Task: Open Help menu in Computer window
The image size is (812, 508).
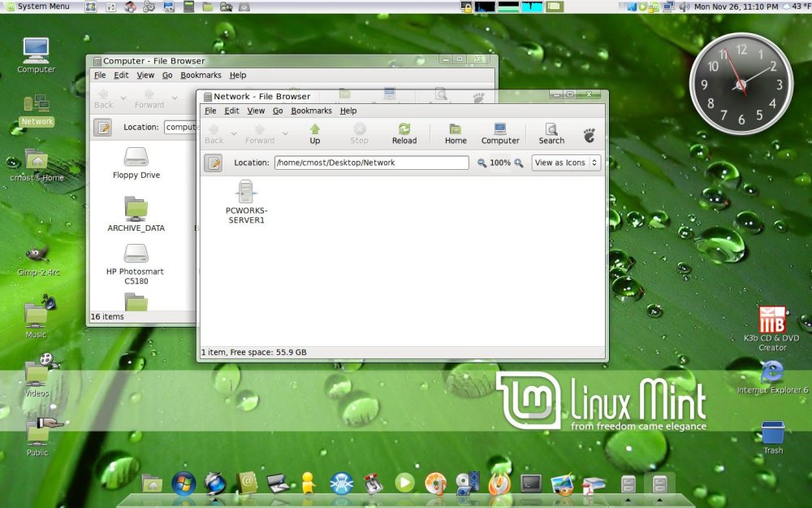Action: pos(238,75)
